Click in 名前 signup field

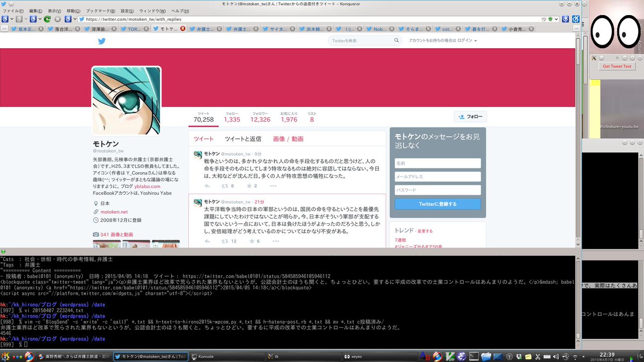tap(437, 163)
